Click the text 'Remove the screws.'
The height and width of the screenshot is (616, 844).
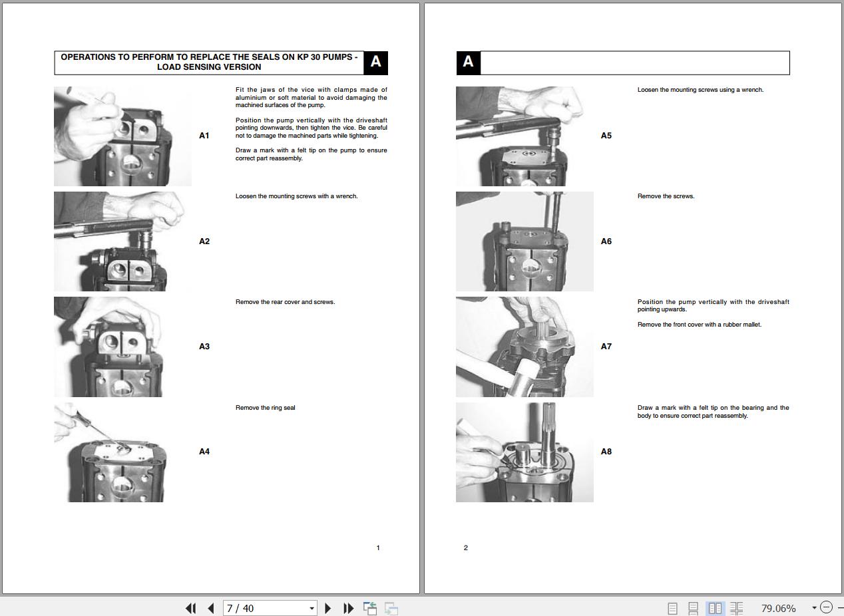(666, 196)
